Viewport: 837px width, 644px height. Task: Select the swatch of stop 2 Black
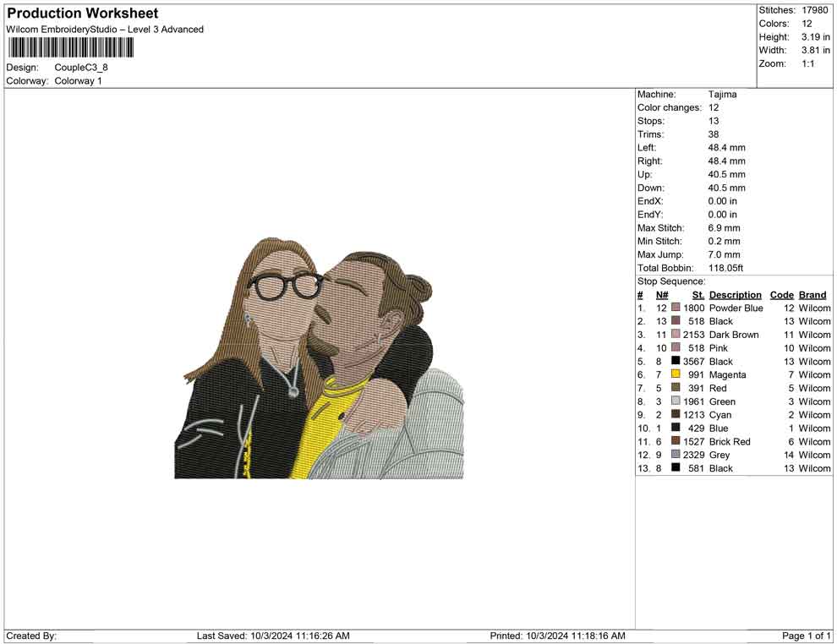676,321
